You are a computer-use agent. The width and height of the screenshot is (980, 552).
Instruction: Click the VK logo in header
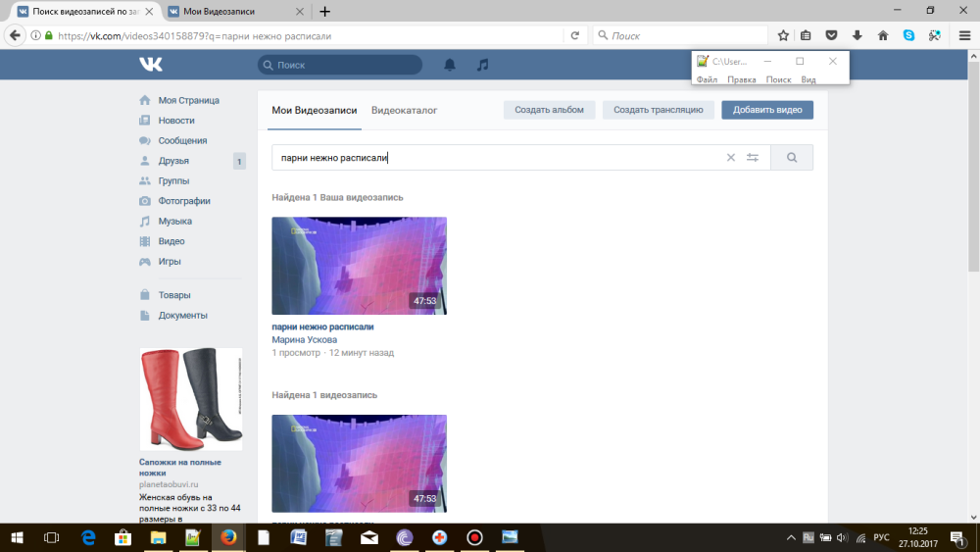click(151, 65)
